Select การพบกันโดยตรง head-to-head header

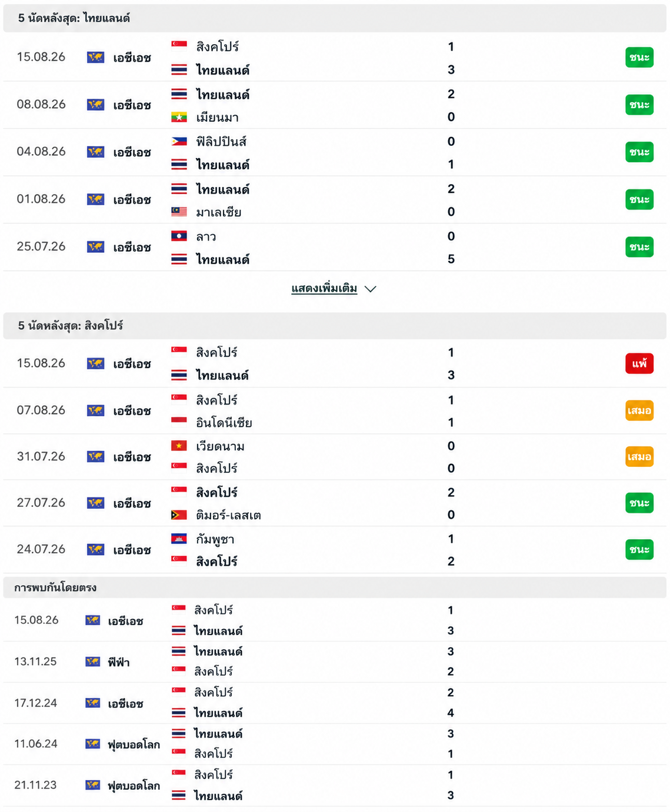[335, 587]
